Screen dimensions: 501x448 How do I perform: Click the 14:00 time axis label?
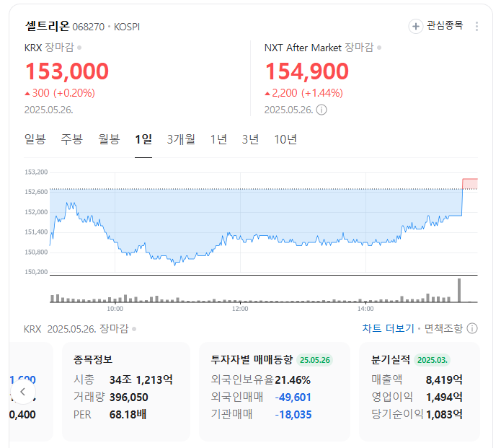[365, 309]
